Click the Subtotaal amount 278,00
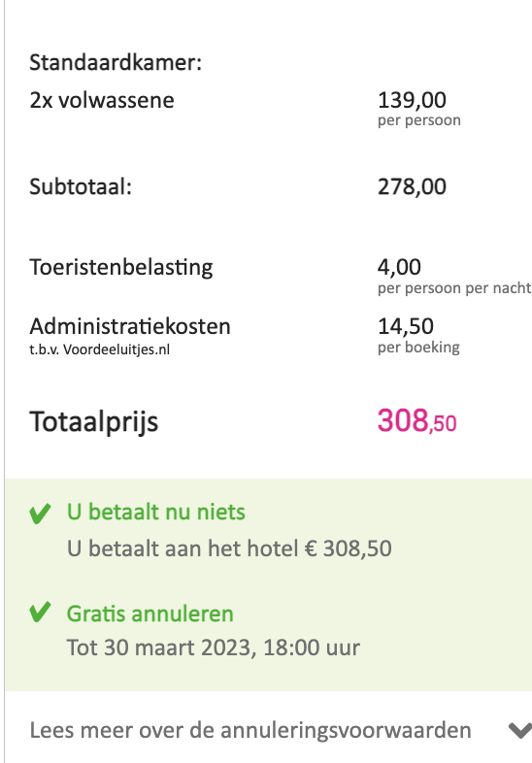Viewport: 532px width, 763px height. (x=412, y=186)
